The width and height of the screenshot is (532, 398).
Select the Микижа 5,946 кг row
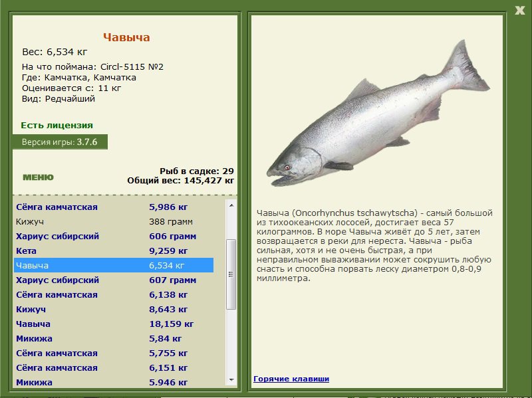[x=114, y=382]
